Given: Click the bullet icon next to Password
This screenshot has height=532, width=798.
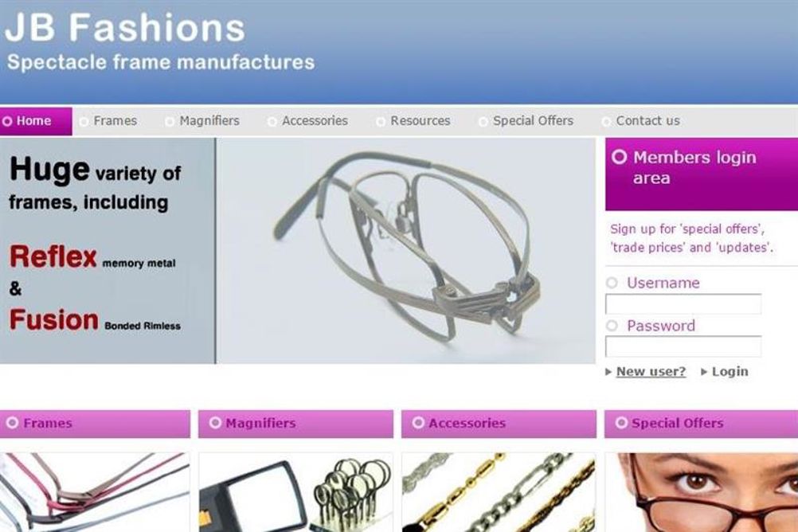Looking at the screenshot, I should coord(612,325).
